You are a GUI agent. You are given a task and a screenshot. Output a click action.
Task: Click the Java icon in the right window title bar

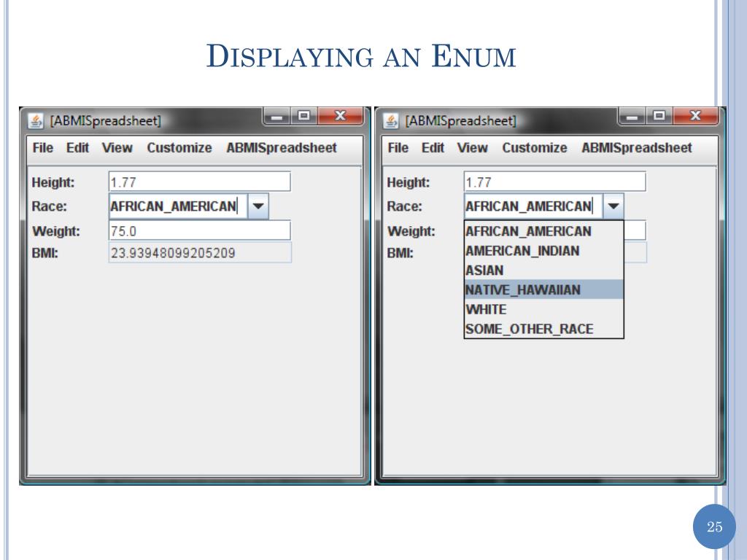coord(391,121)
